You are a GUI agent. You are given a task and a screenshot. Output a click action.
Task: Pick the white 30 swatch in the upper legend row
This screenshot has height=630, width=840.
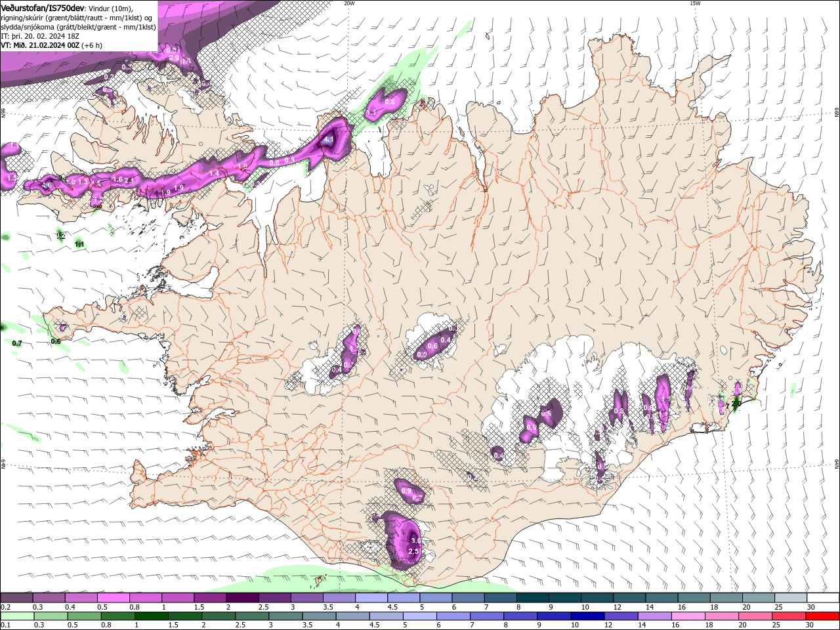(823, 597)
